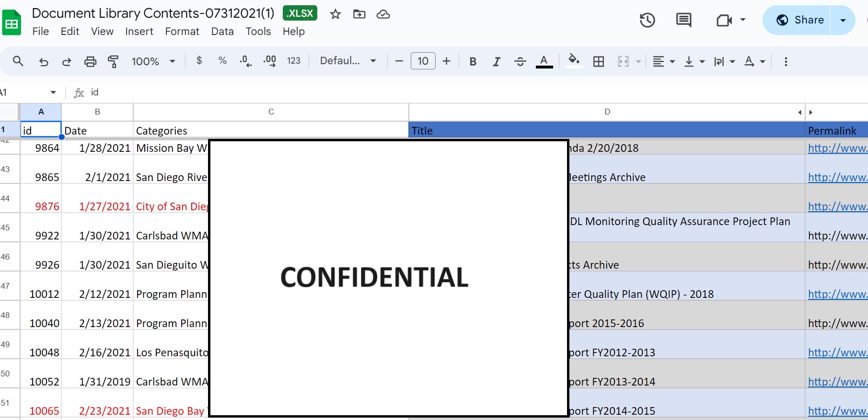Show more toolbar options
This screenshot has width=868, height=420.
pyautogui.click(x=786, y=61)
